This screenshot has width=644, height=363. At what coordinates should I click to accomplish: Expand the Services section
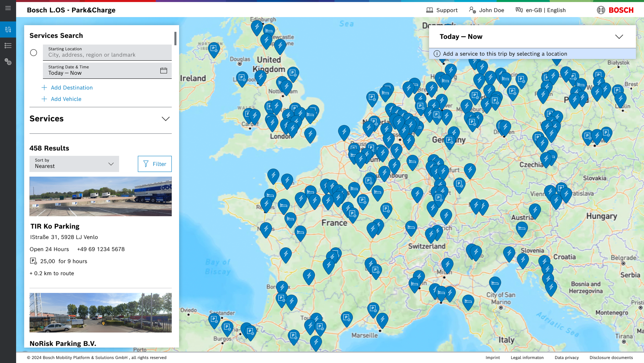tap(165, 119)
